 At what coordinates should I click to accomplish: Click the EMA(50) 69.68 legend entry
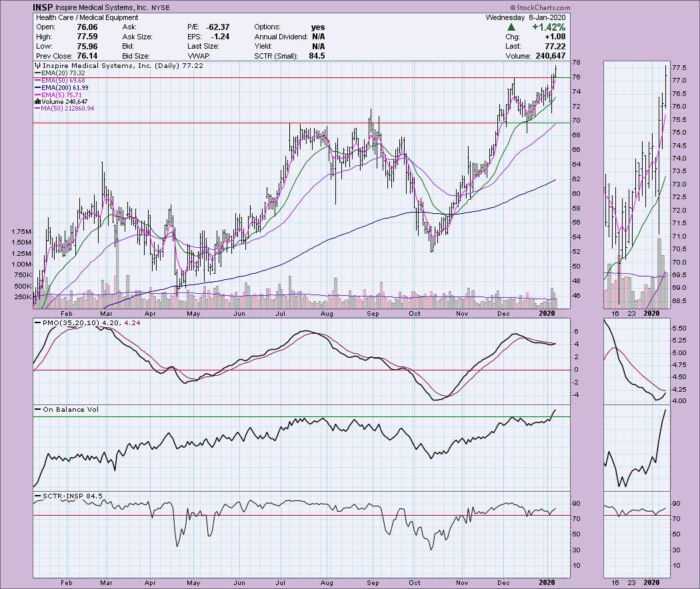59,81
